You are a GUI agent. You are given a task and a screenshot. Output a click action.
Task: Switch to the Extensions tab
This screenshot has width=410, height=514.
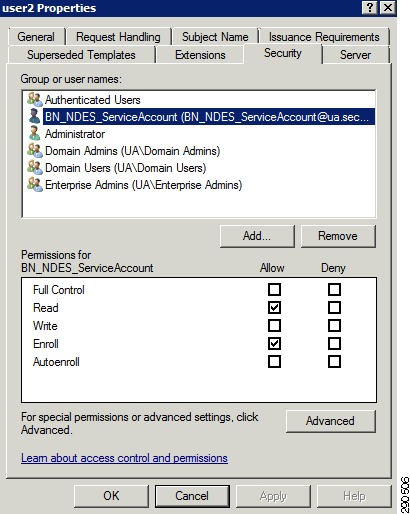tap(200, 55)
